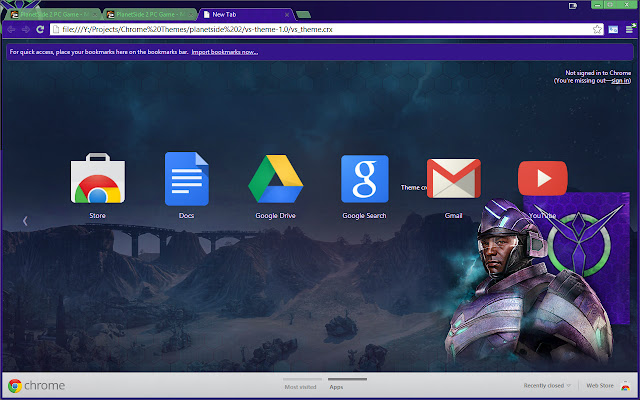Switch to the first PlanetSide 2 PC Game tab
The image size is (640, 400).
tap(55, 15)
